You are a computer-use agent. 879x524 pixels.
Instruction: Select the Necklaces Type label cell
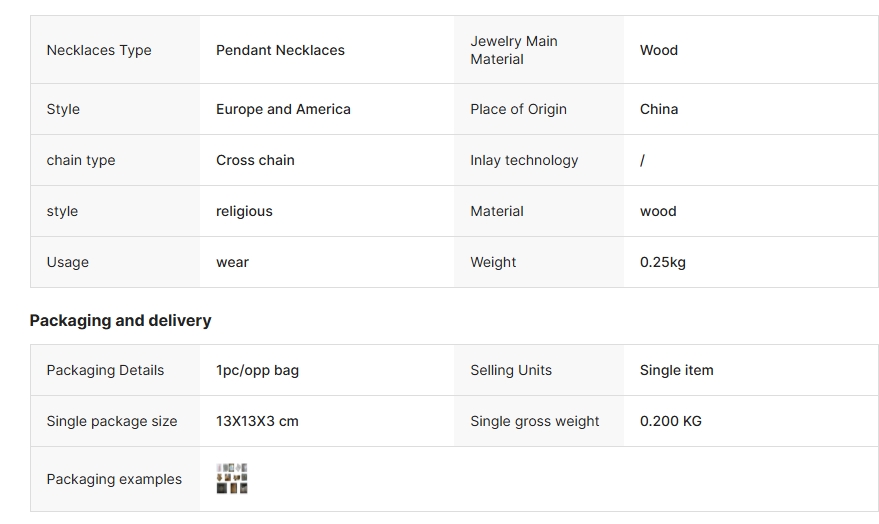115,50
